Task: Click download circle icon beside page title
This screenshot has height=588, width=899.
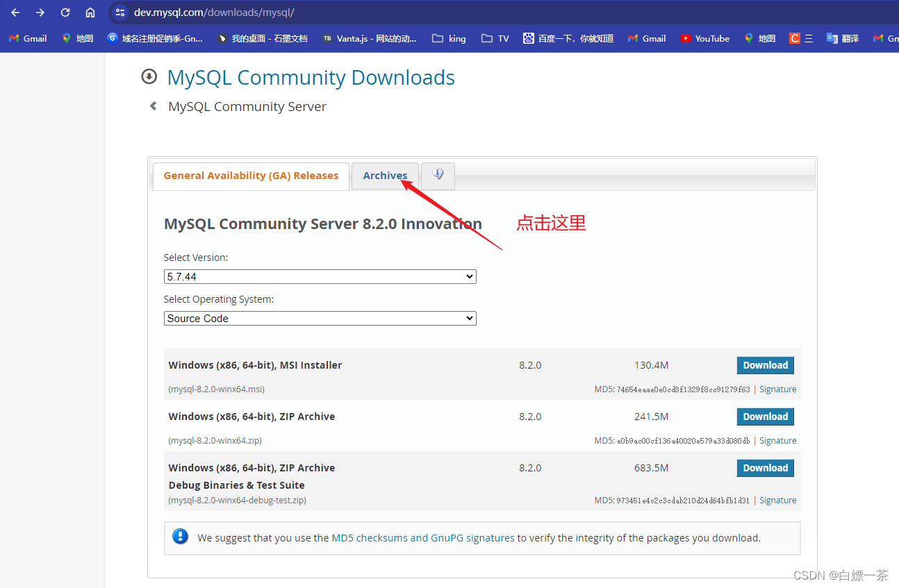Action: (x=149, y=76)
